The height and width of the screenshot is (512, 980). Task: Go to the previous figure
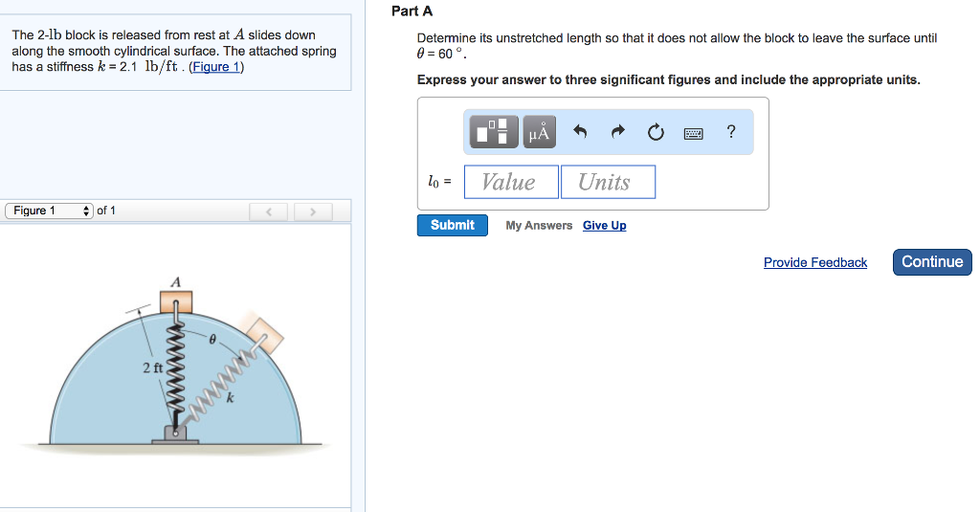point(269,211)
